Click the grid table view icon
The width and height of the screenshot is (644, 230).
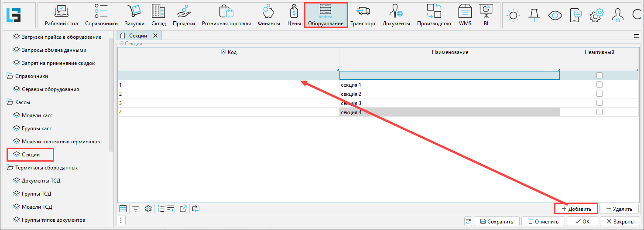coord(123,209)
